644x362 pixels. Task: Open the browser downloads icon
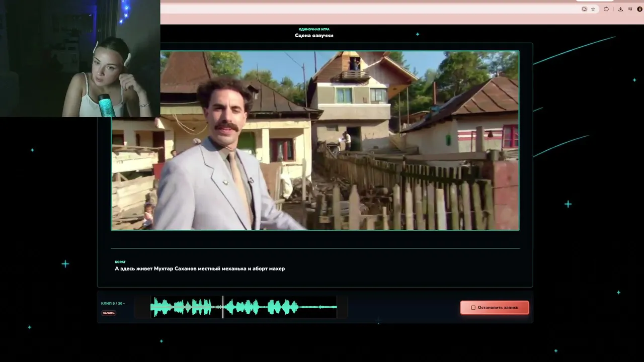click(620, 9)
